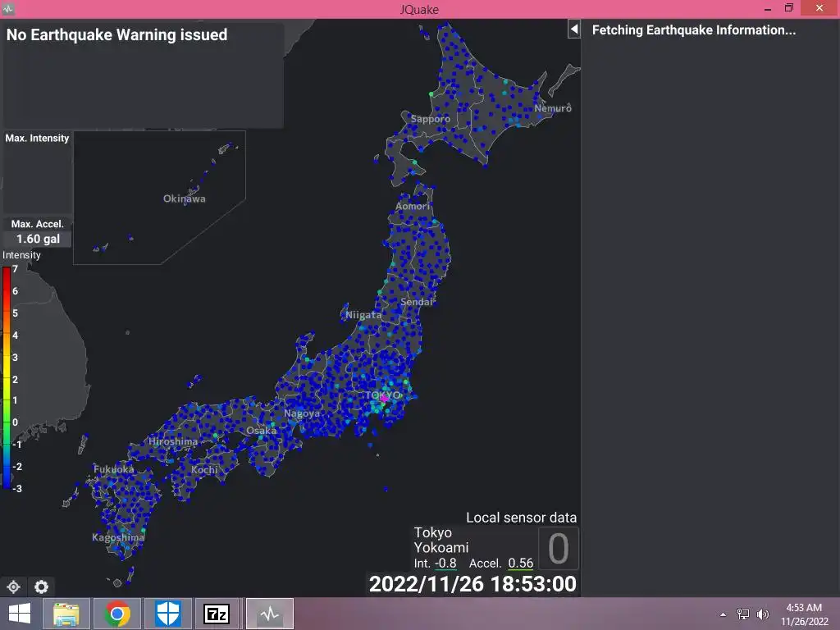Open File Explorer from taskbar
Screen dimensions: 840x630
66,614
